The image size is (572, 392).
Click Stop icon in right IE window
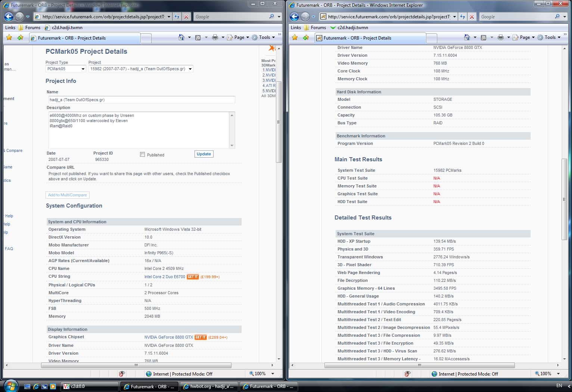472,16
